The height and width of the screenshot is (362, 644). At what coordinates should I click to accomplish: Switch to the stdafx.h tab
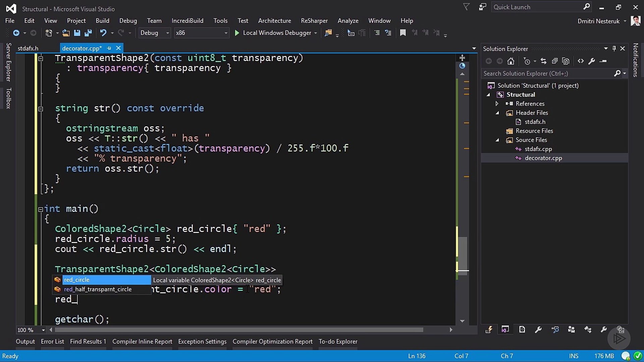click(28, 48)
